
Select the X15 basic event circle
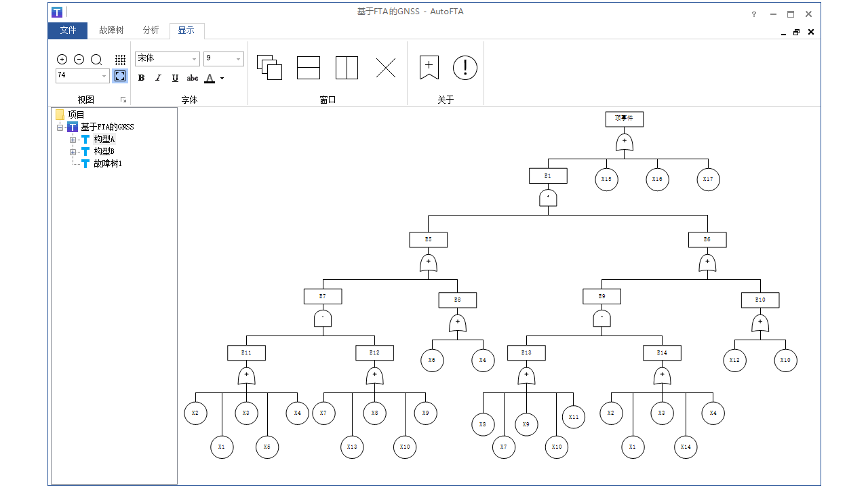606,180
